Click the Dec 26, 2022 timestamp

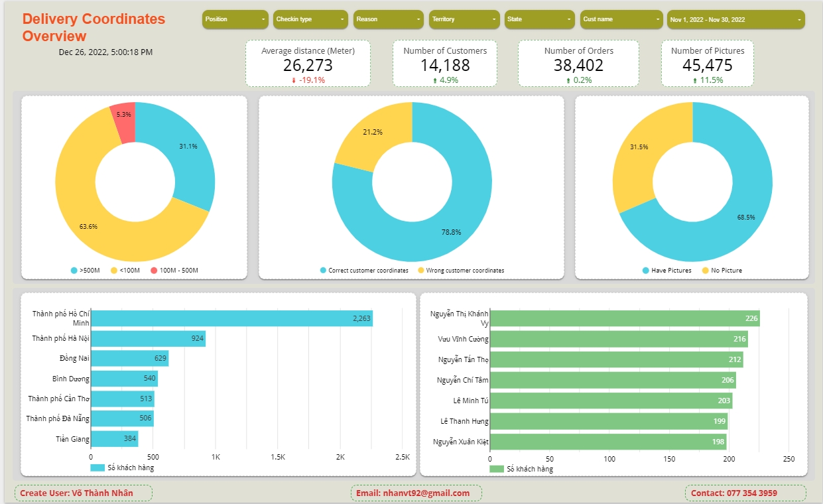point(105,52)
